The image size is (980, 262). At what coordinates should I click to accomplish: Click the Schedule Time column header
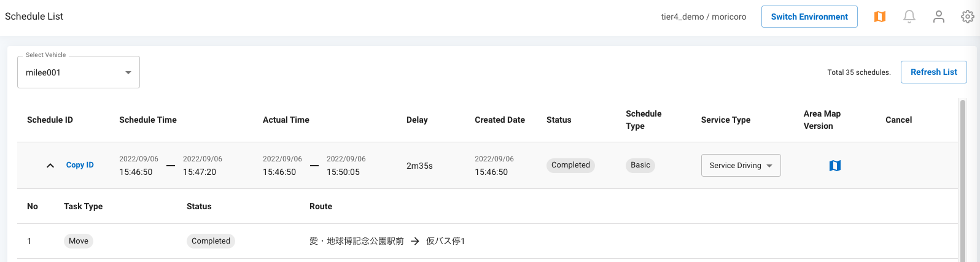[148, 120]
